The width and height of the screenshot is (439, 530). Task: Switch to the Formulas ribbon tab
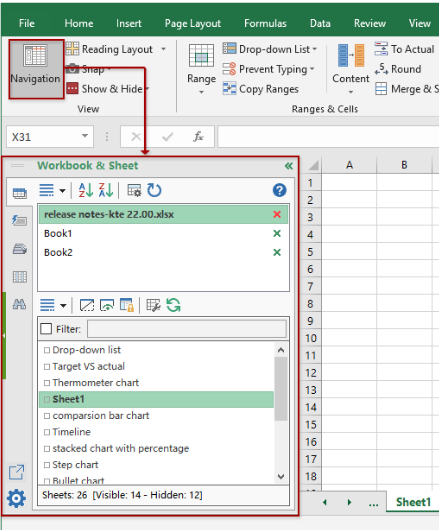pyautogui.click(x=265, y=23)
